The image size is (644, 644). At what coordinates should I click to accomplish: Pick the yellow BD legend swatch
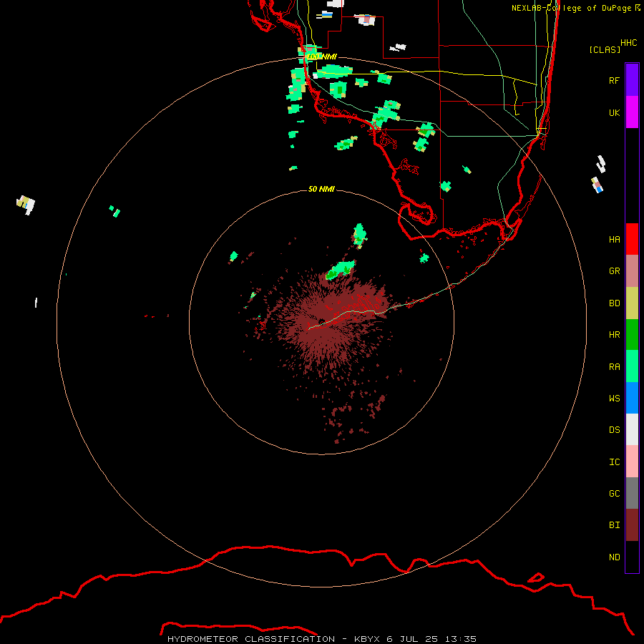coord(632,303)
